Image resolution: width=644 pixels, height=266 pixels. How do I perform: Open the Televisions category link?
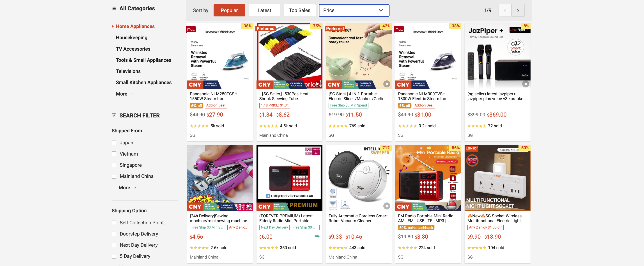pos(128,71)
